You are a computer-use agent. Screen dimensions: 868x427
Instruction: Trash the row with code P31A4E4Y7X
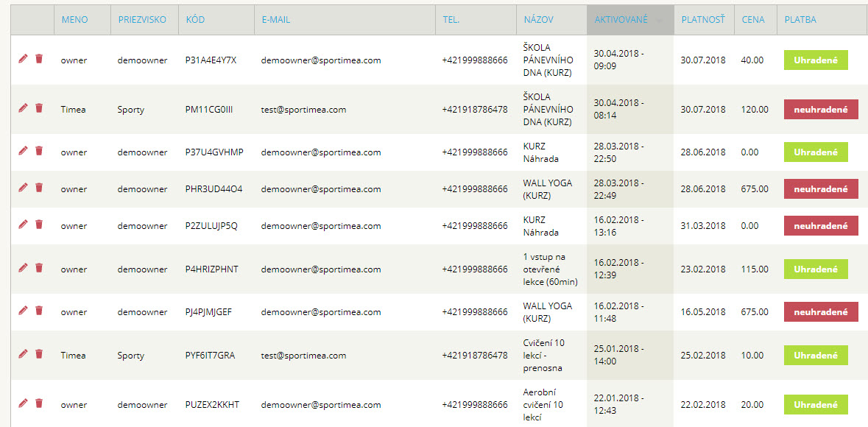pyautogui.click(x=39, y=59)
